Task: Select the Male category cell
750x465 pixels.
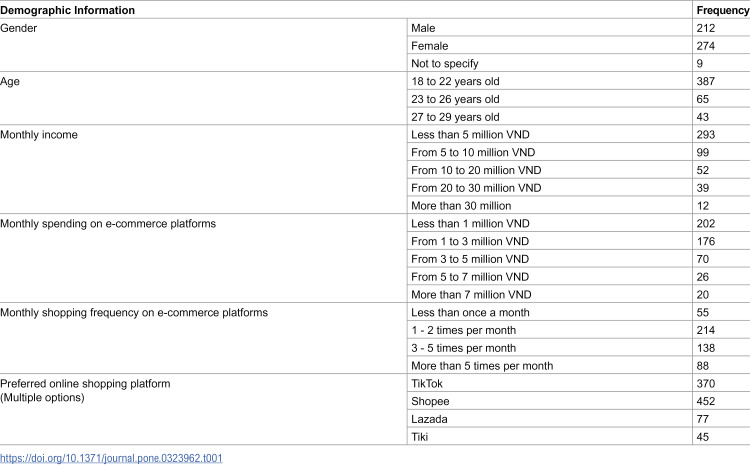Action: (x=423, y=28)
